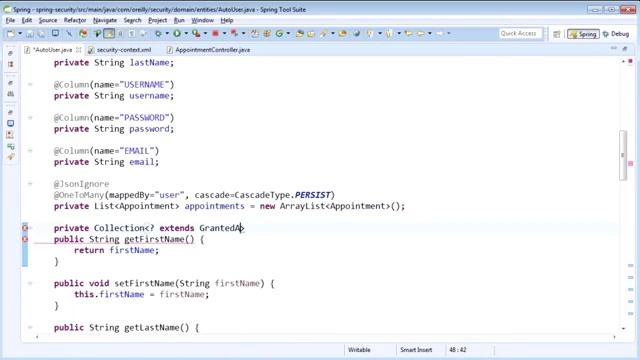640x360 pixels.
Task: Click the scroll down arrow of editor
Action: (x=623, y=329)
